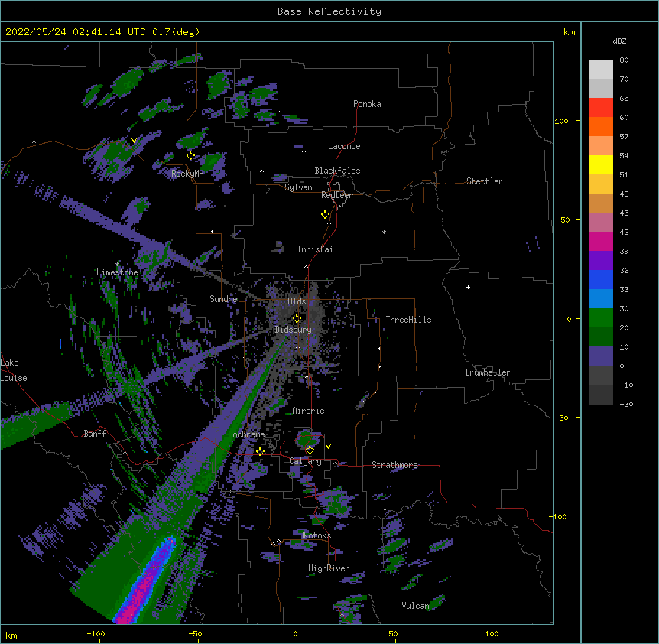
Task: Click the yellow V marker northeast of Calgary
Action: pos(328,447)
